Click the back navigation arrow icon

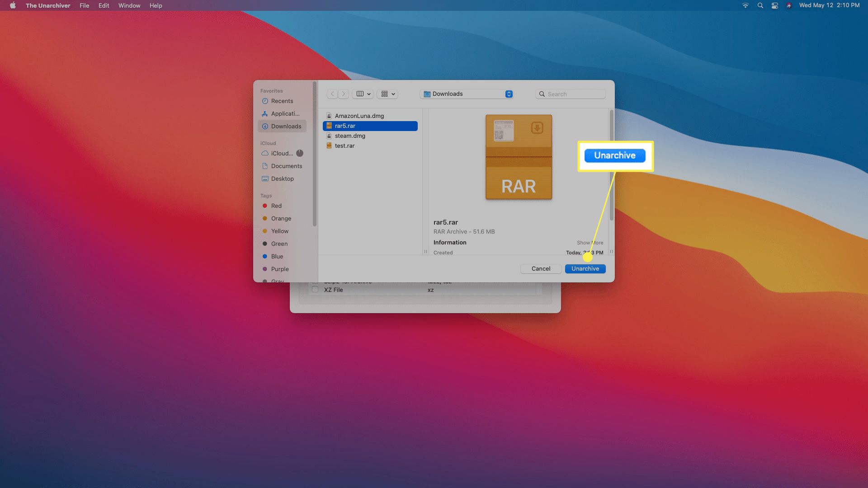pyautogui.click(x=333, y=94)
